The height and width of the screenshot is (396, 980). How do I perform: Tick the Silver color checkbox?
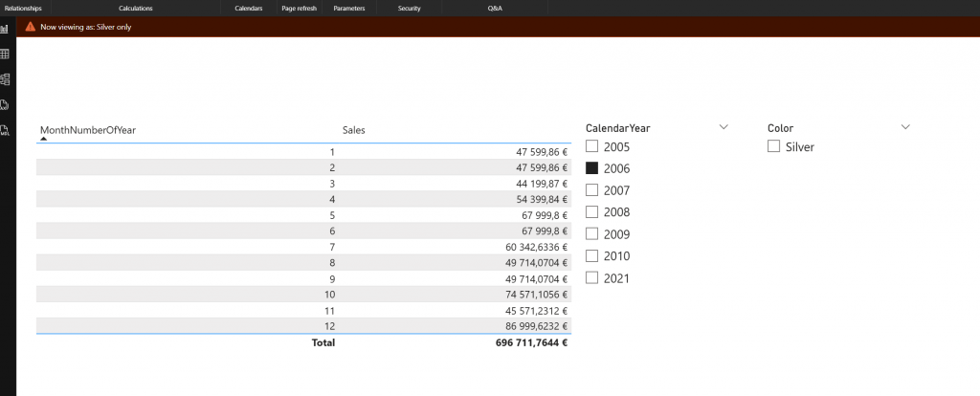pyautogui.click(x=773, y=146)
